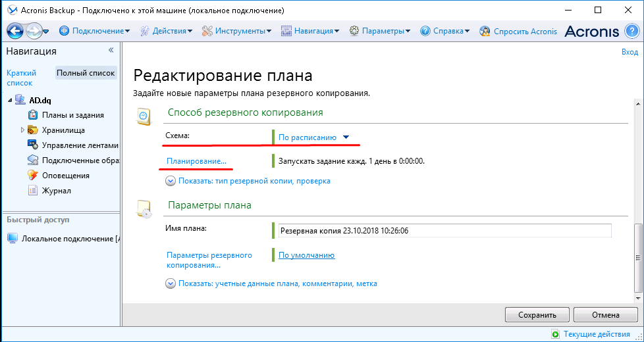Click the Действия toolbar icon
Viewport: 644px width, 342px height.
[x=145, y=31]
